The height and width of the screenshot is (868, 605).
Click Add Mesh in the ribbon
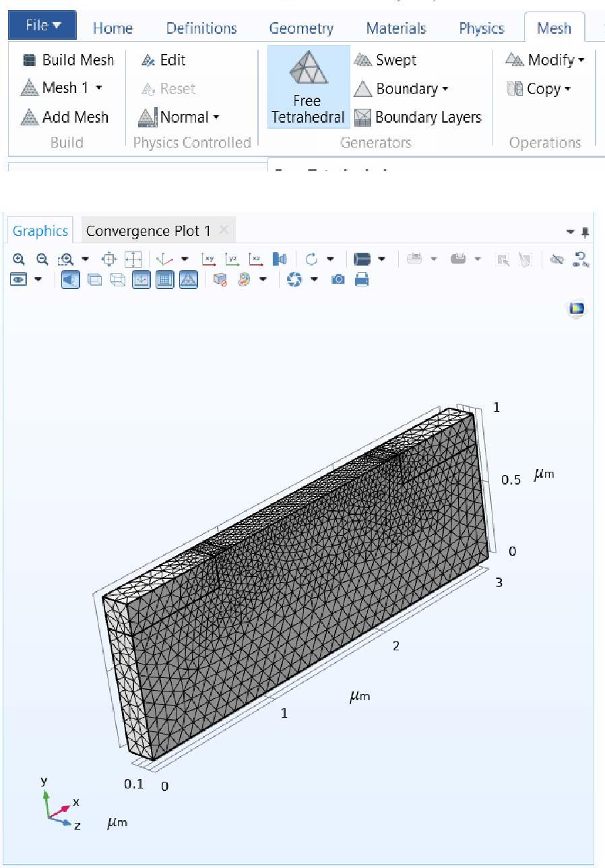click(65, 117)
